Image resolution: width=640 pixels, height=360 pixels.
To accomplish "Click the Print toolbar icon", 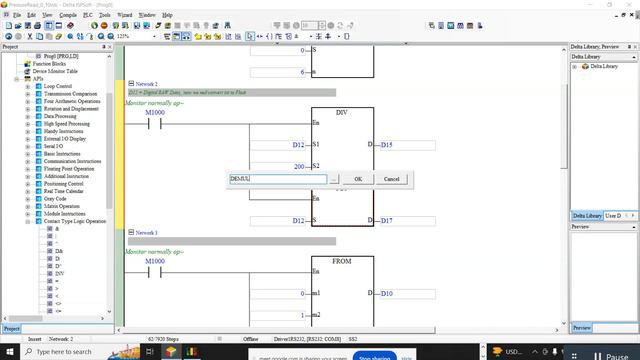I will coord(38,25).
